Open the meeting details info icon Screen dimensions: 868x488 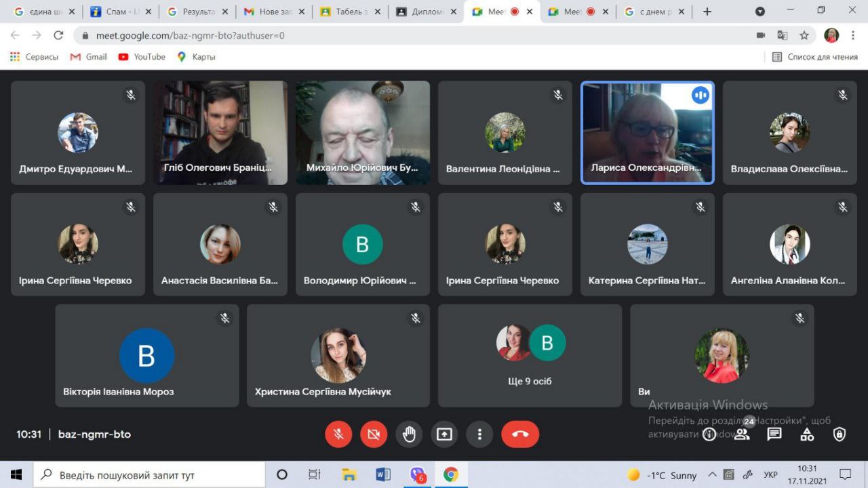(x=709, y=434)
